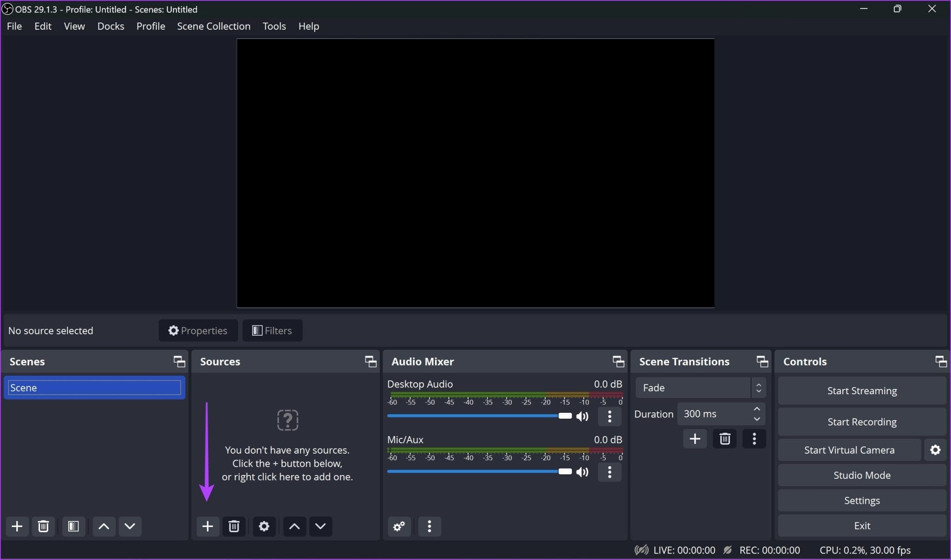Image resolution: width=951 pixels, height=560 pixels.
Task: Click the Audio Mixer settings gear icon
Action: [x=399, y=526]
